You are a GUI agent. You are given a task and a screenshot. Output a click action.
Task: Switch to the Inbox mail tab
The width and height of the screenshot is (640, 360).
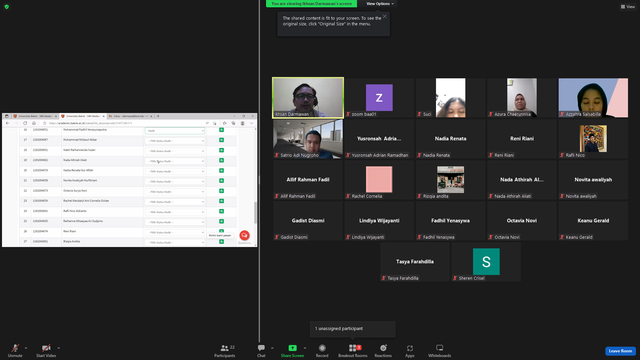coord(130,116)
